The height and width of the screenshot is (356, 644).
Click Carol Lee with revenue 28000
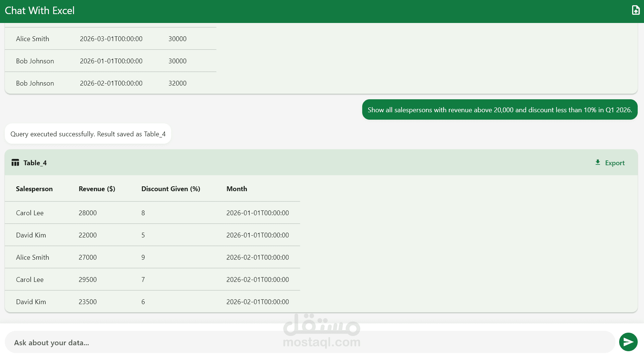coord(30,213)
